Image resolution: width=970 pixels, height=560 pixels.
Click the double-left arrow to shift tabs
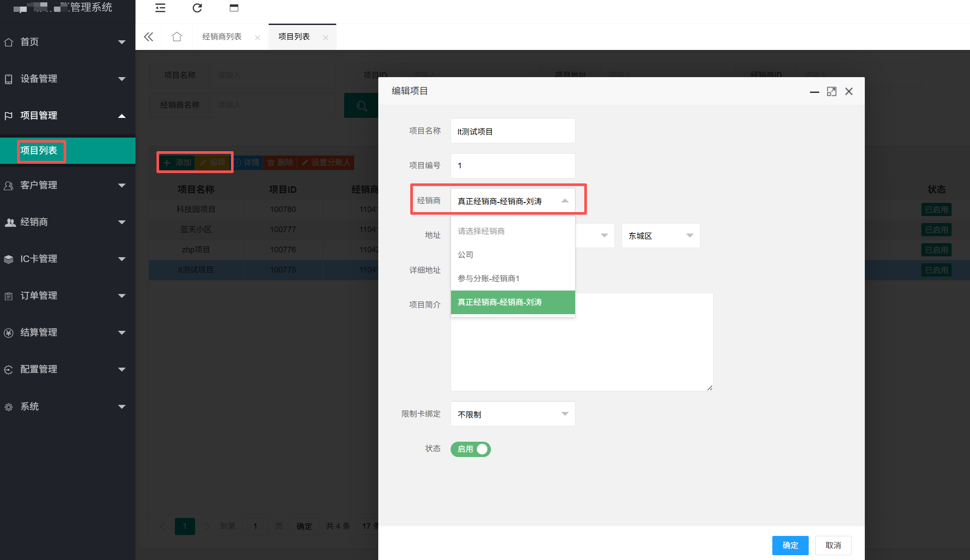coord(149,37)
